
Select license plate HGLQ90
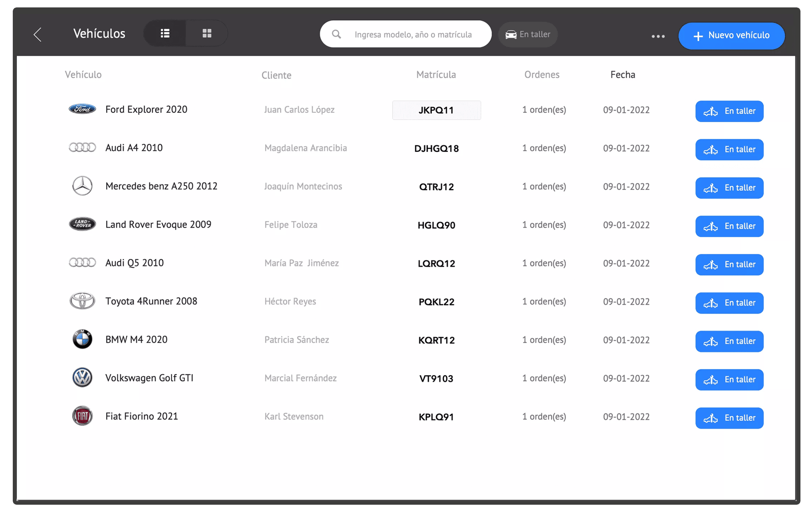pos(436,225)
